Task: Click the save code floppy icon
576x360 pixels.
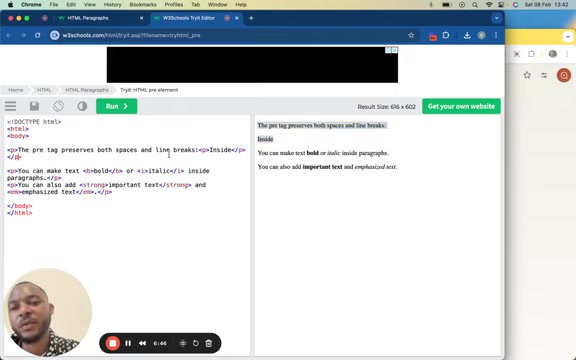Action: tap(34, 106)
